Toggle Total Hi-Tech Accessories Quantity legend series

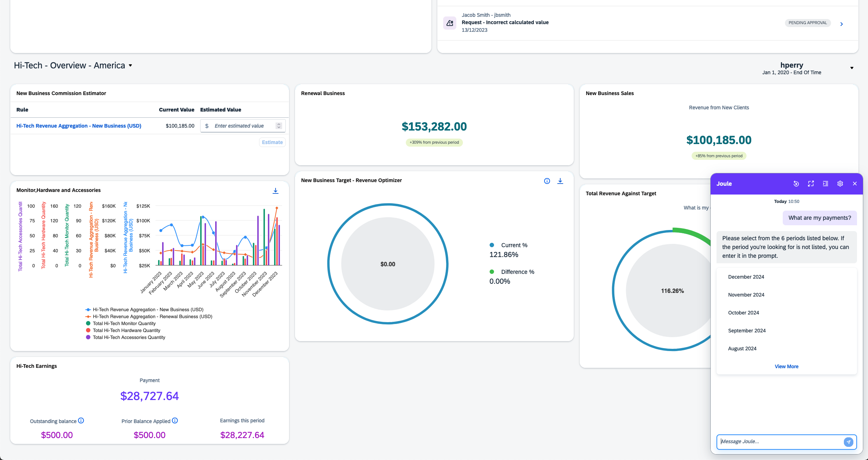click(x=129, y=337)
